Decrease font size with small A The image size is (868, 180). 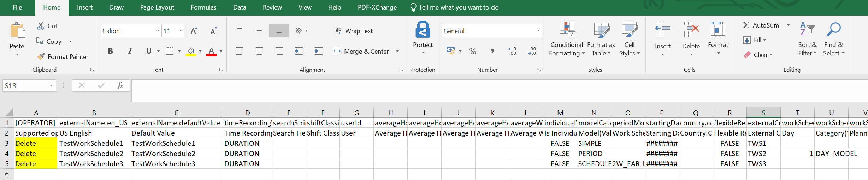(x=213, y=31)
